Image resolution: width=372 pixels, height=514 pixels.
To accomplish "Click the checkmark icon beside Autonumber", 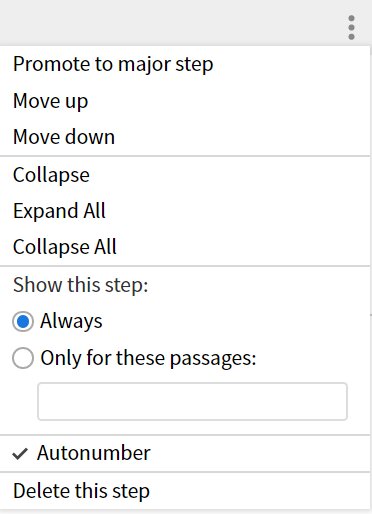I will tap(20, 454).
